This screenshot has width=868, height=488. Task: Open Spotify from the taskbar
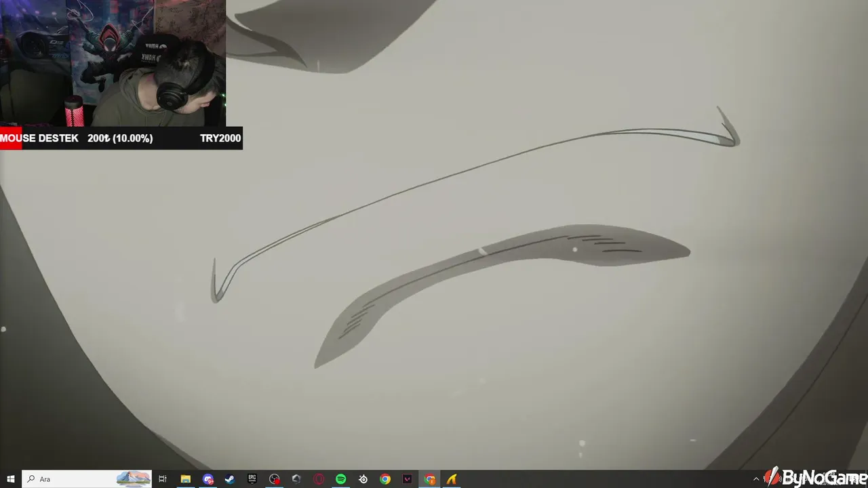click(341, 479)
